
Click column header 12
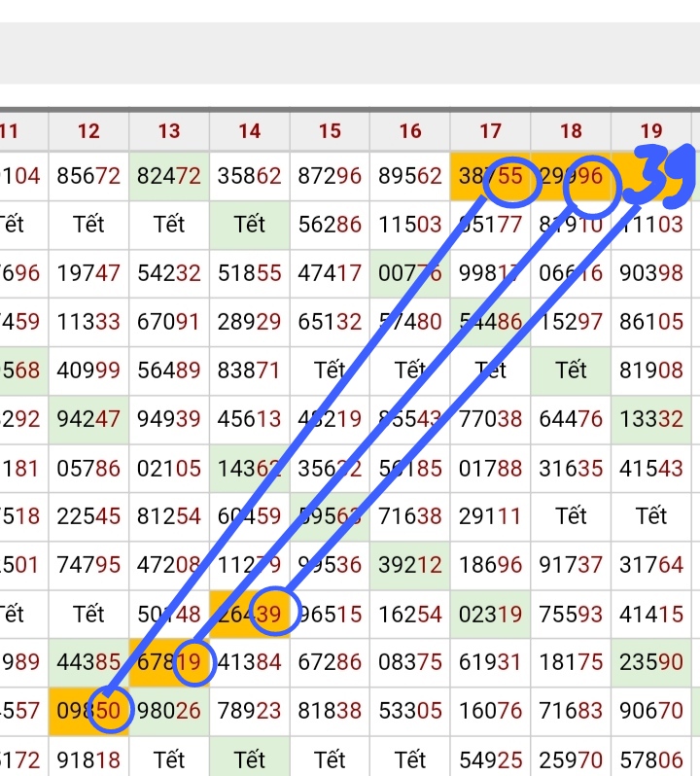(88, 131)
